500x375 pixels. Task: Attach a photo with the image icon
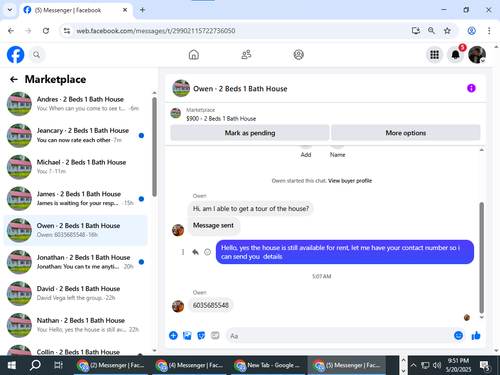click(x=187, y=335)
